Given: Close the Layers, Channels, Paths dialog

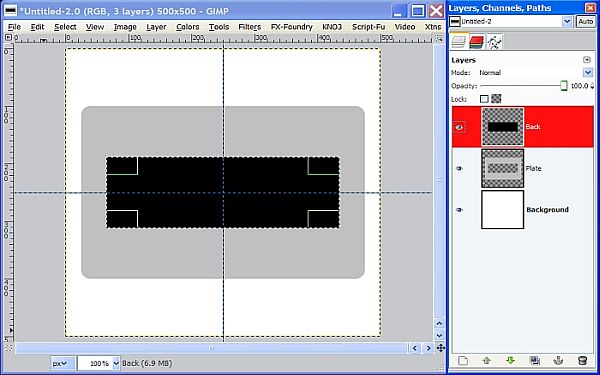Looking at the screenshot, I should [x=590, y=8].
